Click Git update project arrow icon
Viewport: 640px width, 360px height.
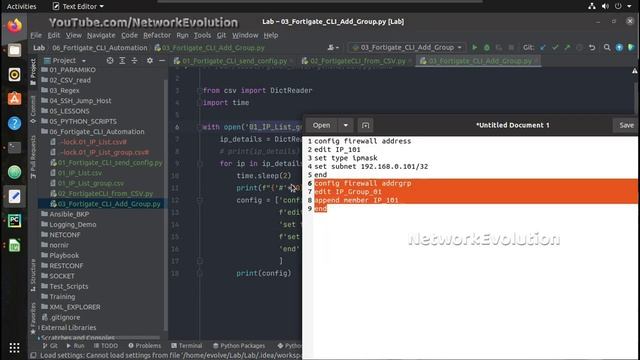pos(542,47)
